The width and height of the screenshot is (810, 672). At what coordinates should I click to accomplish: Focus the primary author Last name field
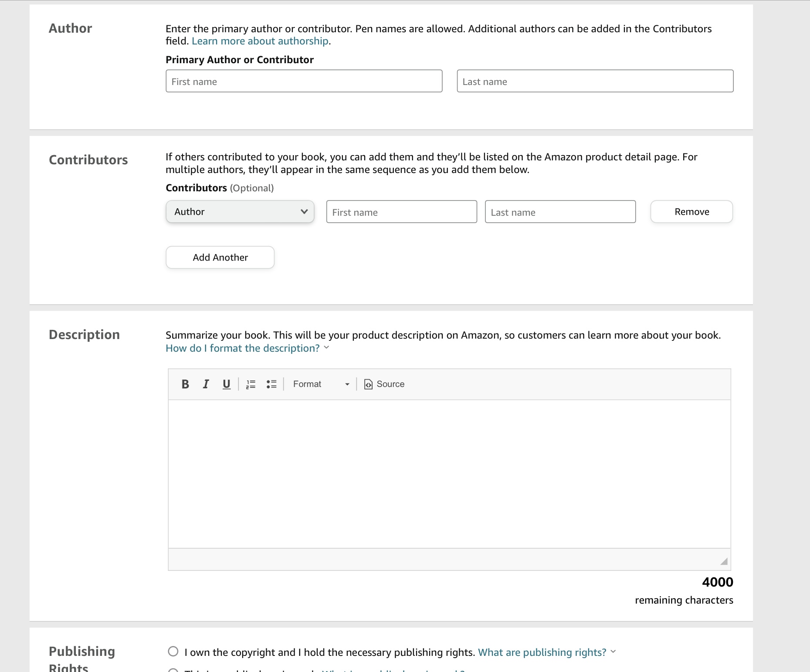click(595, 81)
